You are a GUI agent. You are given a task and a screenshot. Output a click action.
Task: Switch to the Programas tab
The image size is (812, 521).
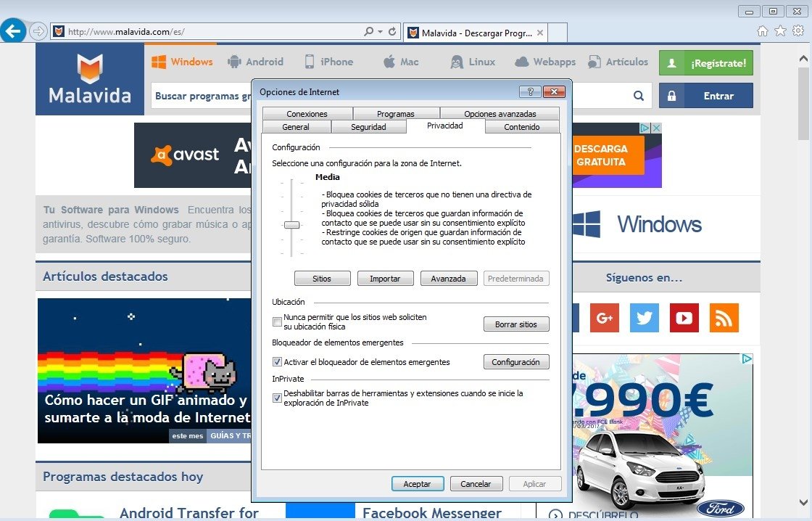[396, 113]
